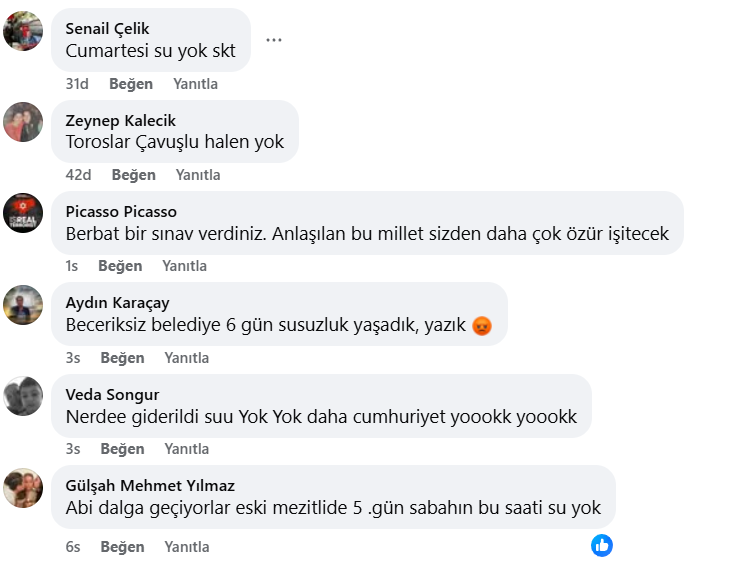This screenshot has height=568, width=740.
Task: Open the 31d timestamp on Senail's comment
Action: 76,84
